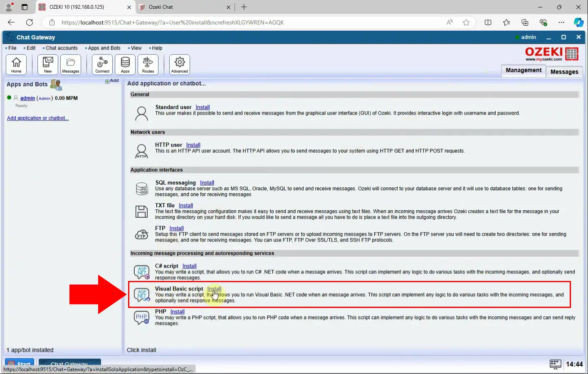This screenshot has height=374, width=588.
Task: Switch to the Messages tab
Action: [564, 71]
